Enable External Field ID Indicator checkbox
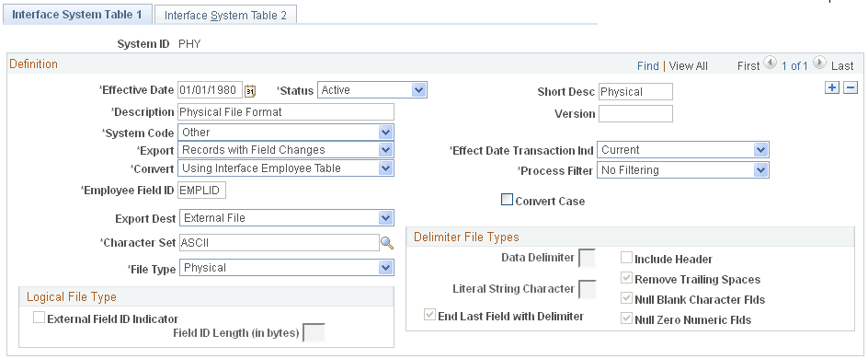868x359 pixels. tap(40, 318)
